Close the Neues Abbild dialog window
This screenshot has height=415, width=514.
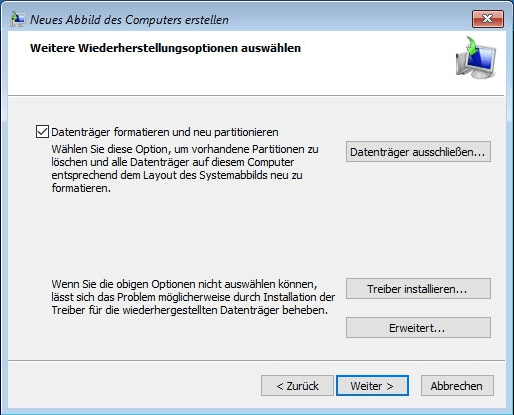[488, 19]
